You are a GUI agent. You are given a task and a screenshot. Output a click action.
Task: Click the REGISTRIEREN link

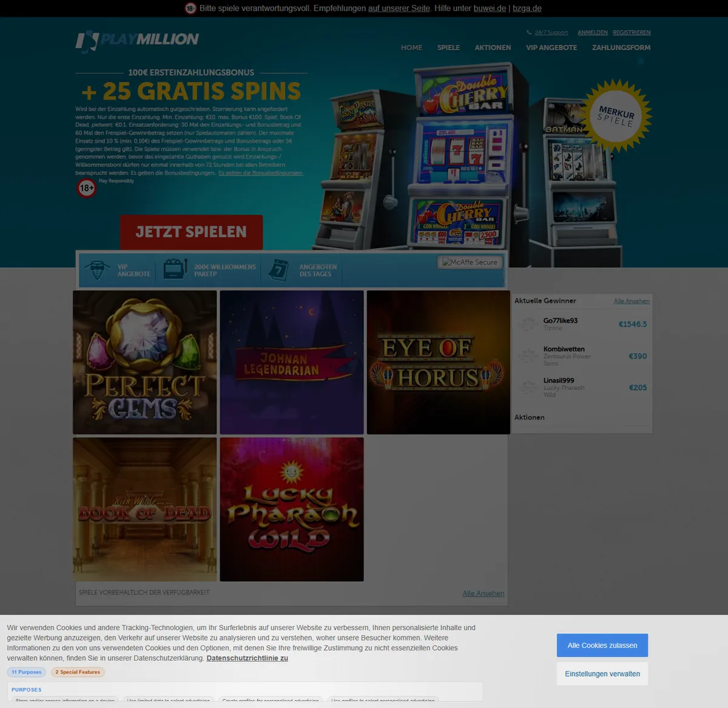(x=632, y=33)
